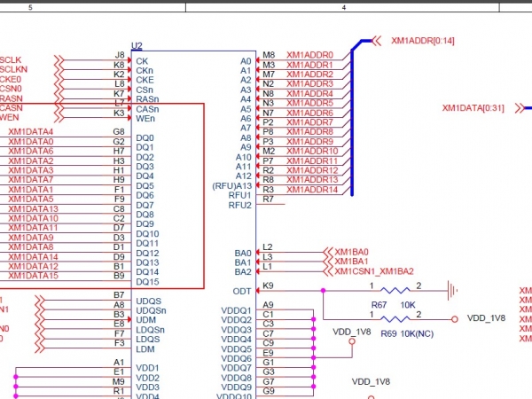Click the ground symbol beside R67
532x399 pixels.
pyautogui.click(x=451, y=289)
